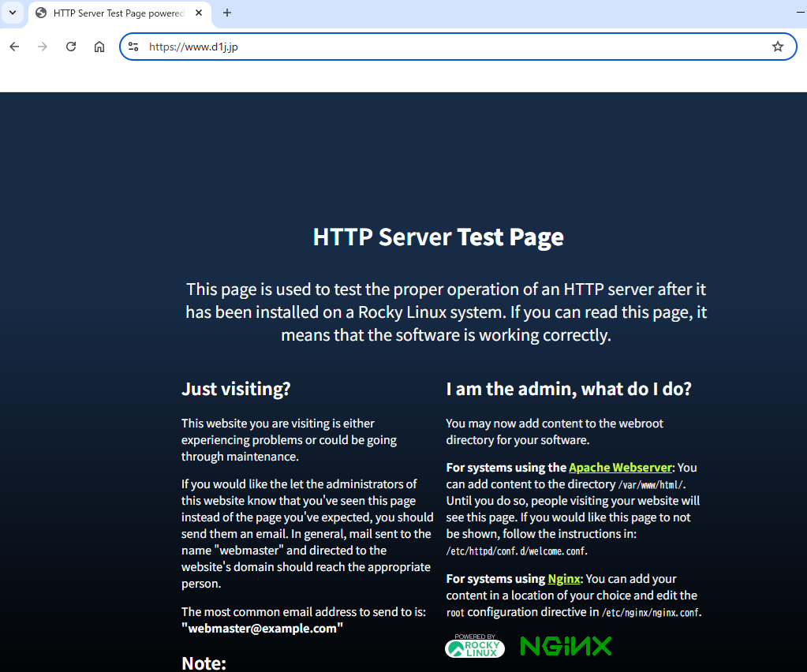Screen dimensions: 807x672
Task: Click the webmaster@example.com email text
Action: pos(262,628)
